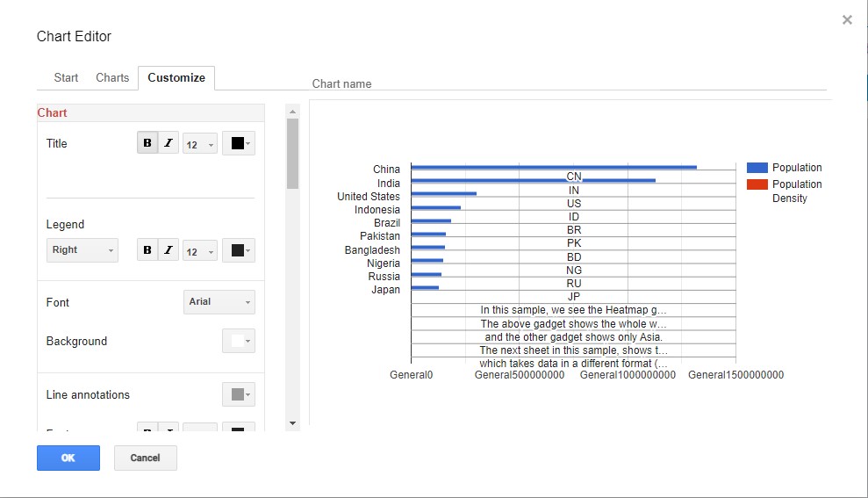This screenshot has width=868, height=498.
Task: Open Legend font size 12 dropdown
Action: pyautogui.click(x=199, y=251)
